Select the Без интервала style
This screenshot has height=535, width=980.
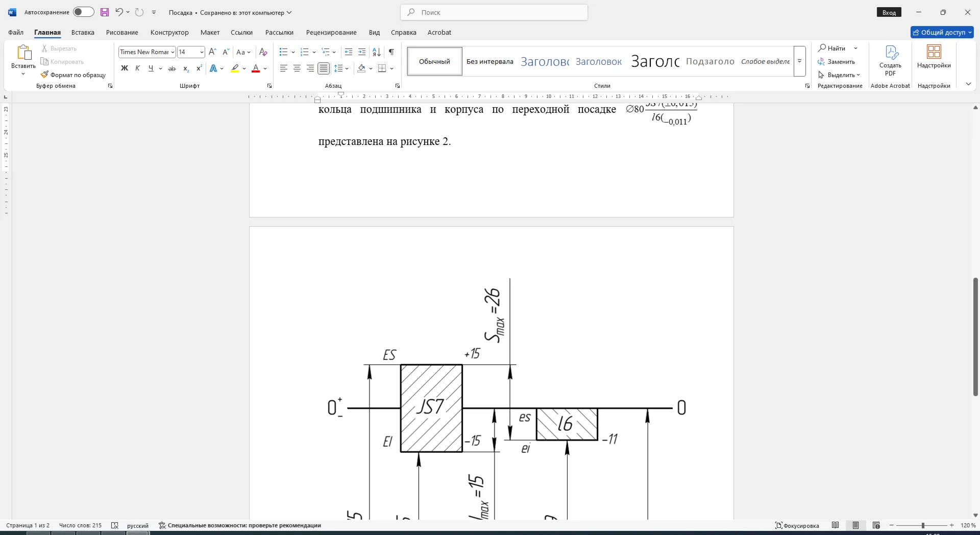point(490,61)
